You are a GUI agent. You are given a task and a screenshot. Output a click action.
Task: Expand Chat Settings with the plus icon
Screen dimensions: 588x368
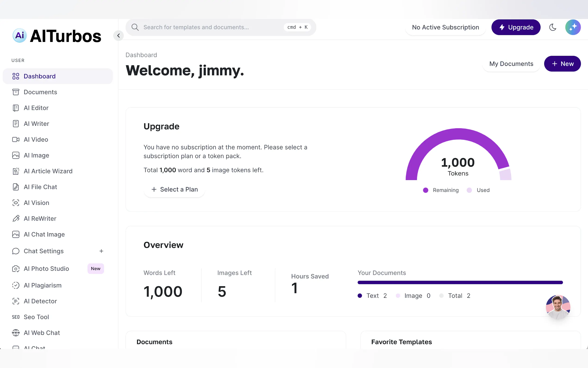101,251
